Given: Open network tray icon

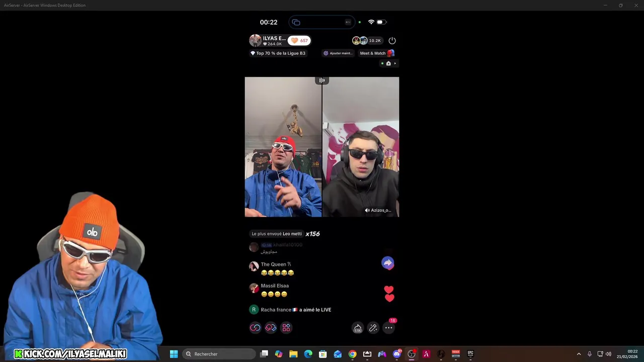Looking at the screenshot, I should (600, 354).
